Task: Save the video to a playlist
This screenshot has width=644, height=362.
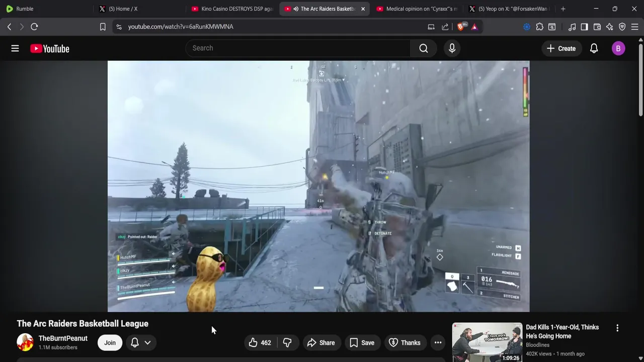Action: coord(362,343)
